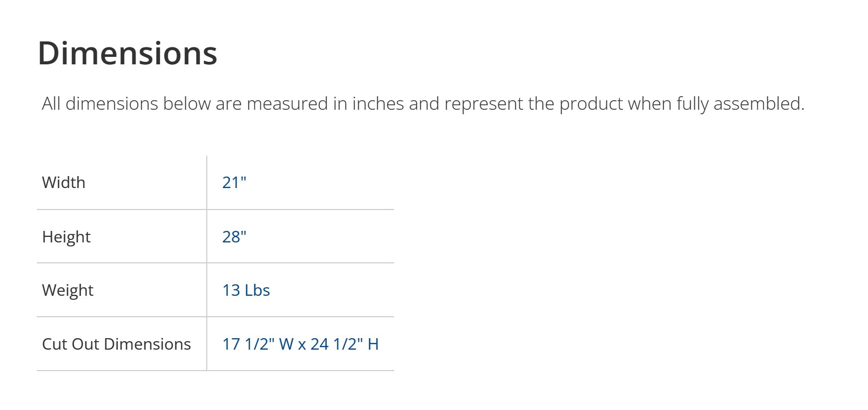Screen dimensions: 868x410
Task: Click the Lbs unit in weight value
Action: click(x=257, y=290)
